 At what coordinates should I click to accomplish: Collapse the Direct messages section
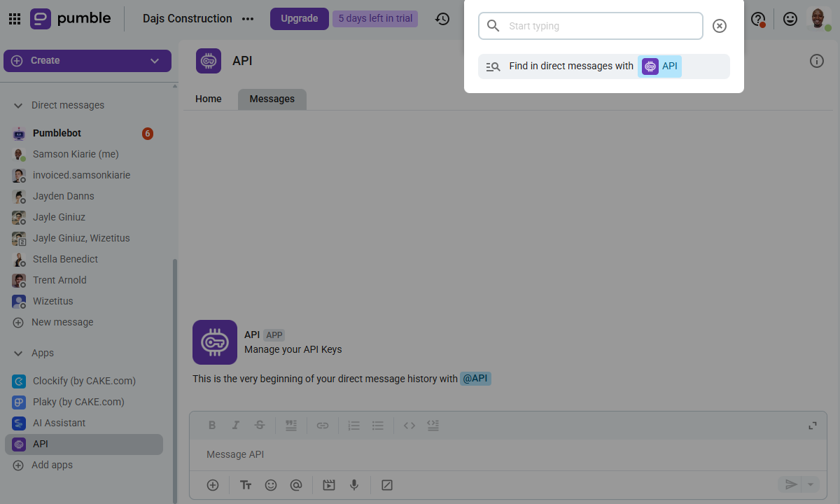tap(18, 105)
